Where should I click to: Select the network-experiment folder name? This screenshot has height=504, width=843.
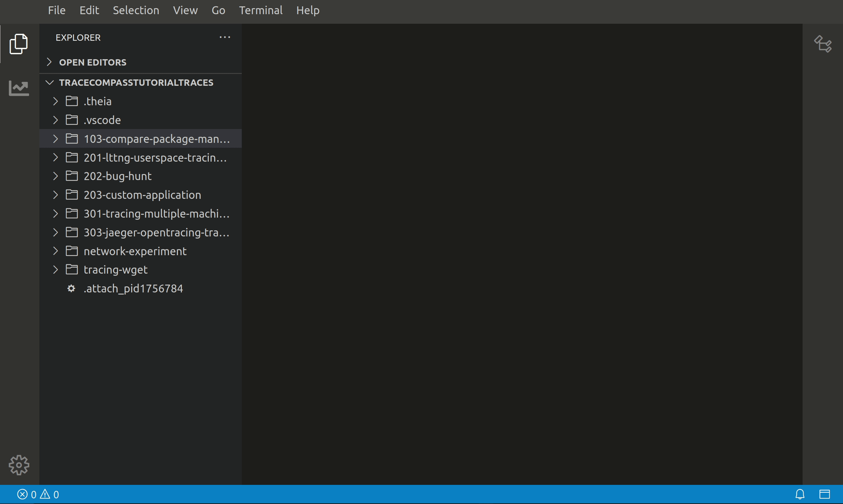point(135,251)
